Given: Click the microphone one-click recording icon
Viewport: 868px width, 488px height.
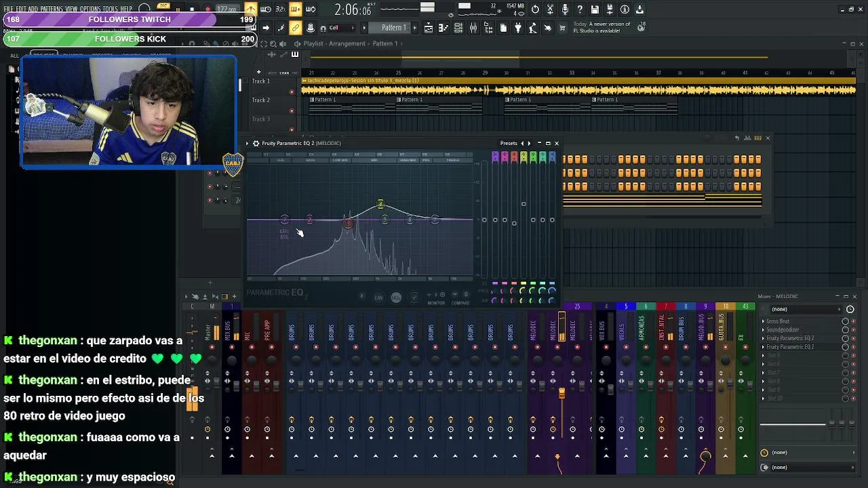Looking at the screenshot, I should (x=565, y=9).
